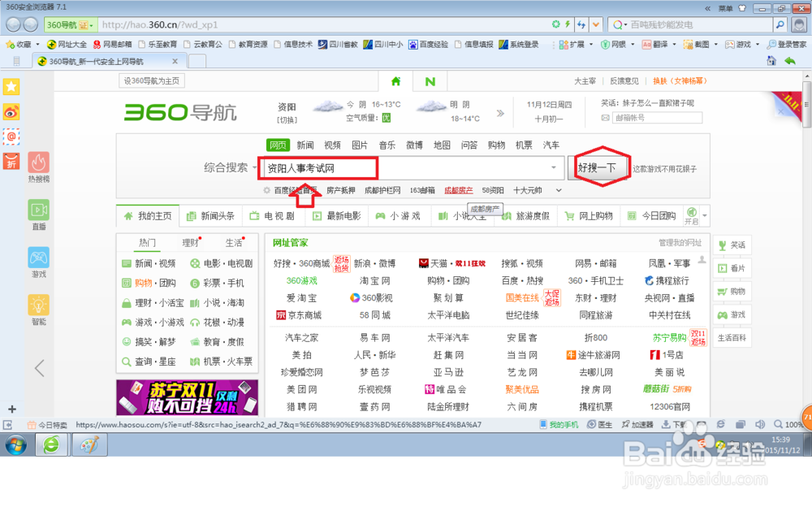The height and width of the screenshot is (507, 812).
Task: Click the 切换 city switch link
Action: coord(287,119)
